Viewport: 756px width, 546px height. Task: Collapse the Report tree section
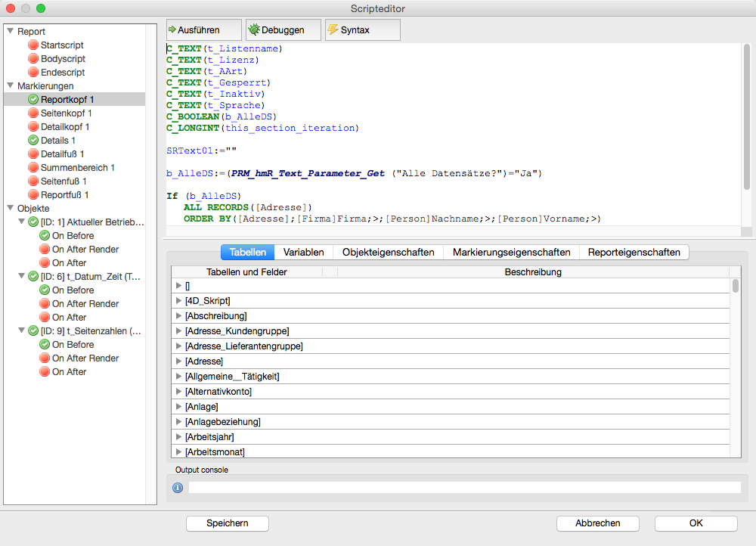pyautogui.click(x=9, y=32)
